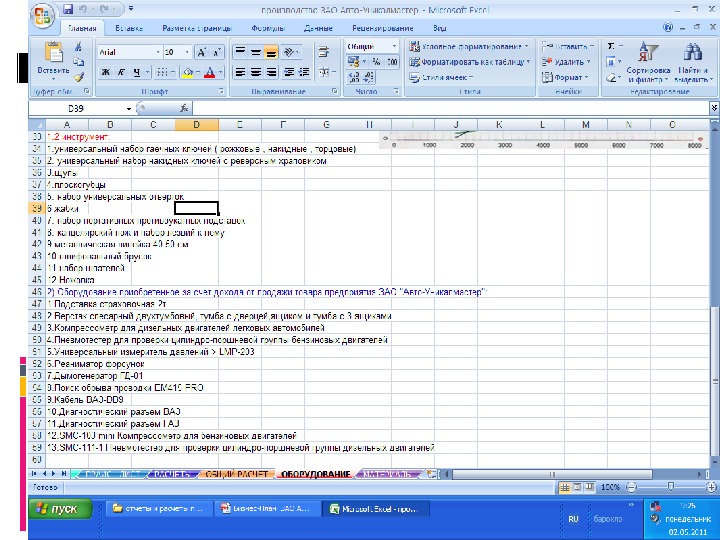Increase decimal places icon
Image resolution: width=720 pixels, height=540 pixels.
point(354,77)
